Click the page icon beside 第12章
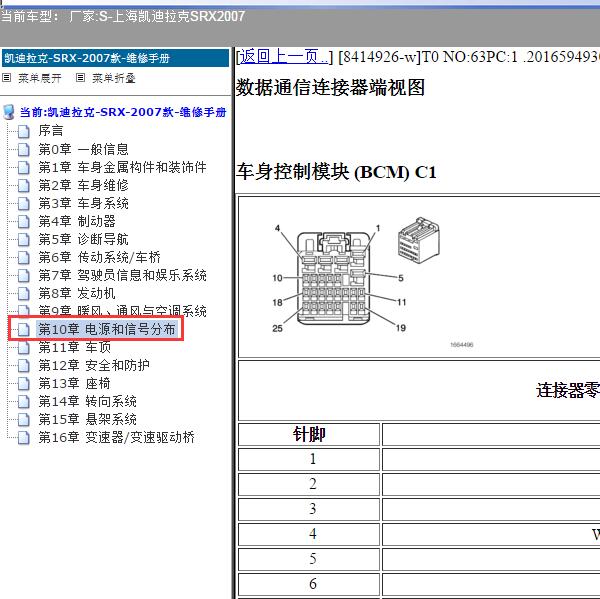 click(x=24, y=366)
